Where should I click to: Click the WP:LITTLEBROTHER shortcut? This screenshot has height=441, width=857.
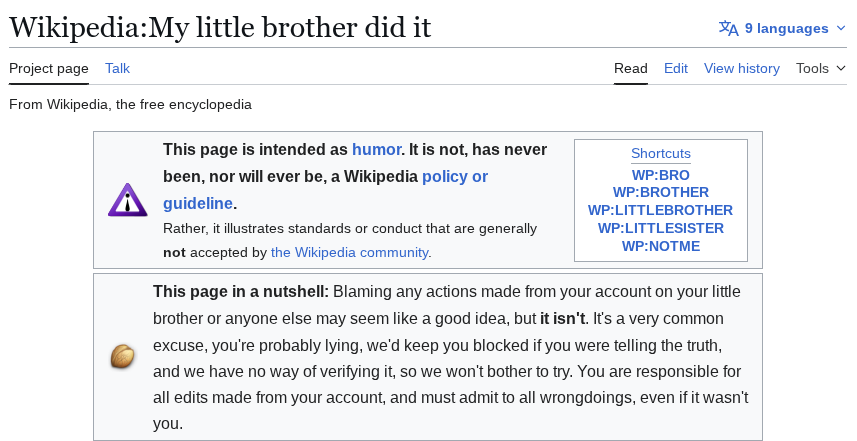[x=661, y=210]
